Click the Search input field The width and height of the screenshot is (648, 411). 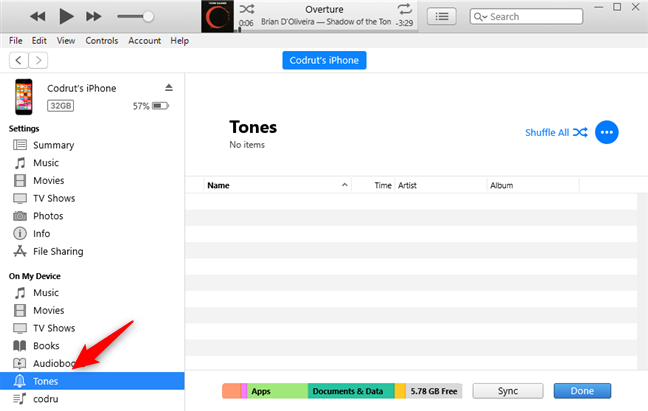526,17
